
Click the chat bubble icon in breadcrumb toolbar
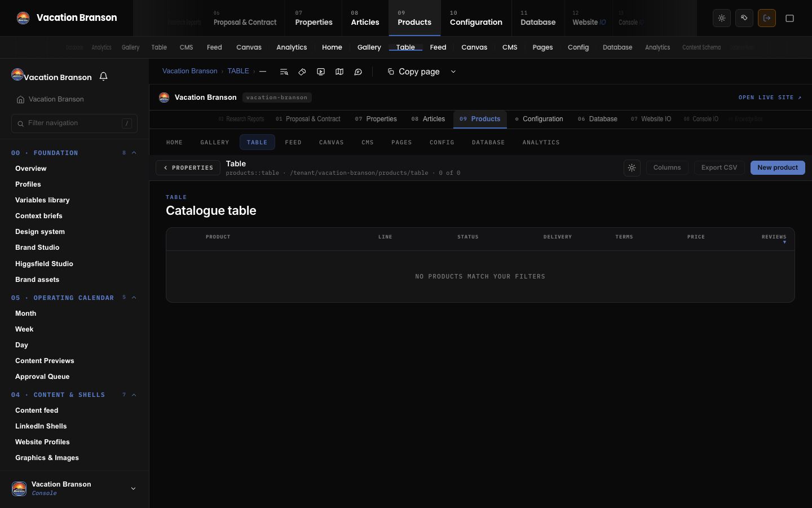click(x=358, y=72)
